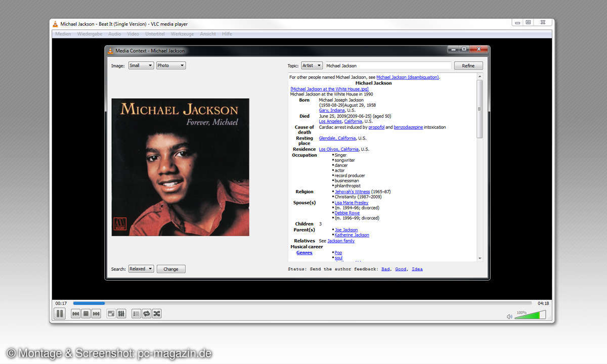
Task: Toggle fullscreen video mode
Action: 111,314
